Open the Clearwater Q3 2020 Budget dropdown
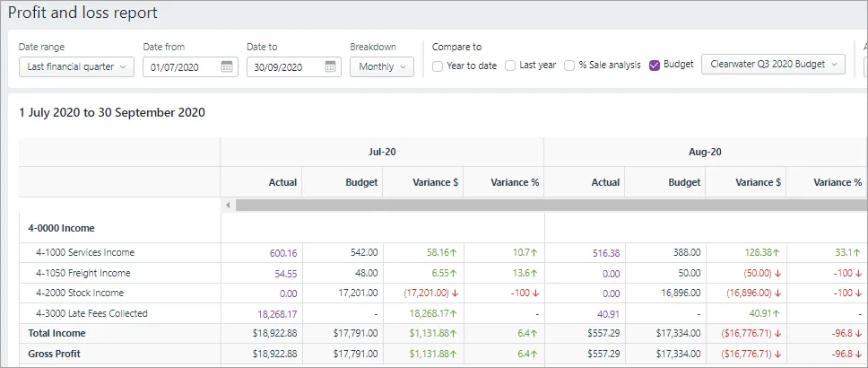The image size is (868, 368). pos(773,65)
